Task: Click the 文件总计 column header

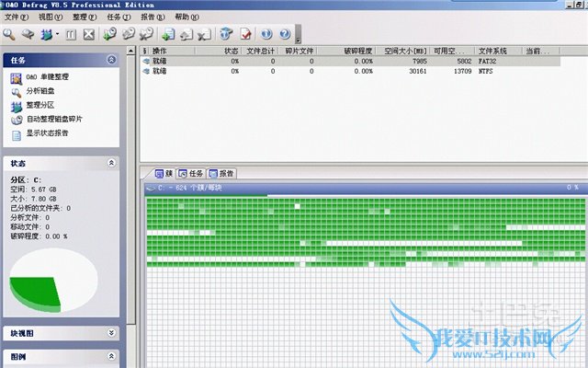Action: click(259, 51)
